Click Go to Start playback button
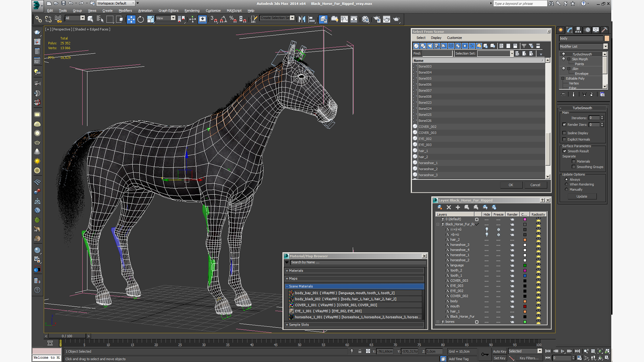The image size is (644, 362). click(x=548, y=351)
